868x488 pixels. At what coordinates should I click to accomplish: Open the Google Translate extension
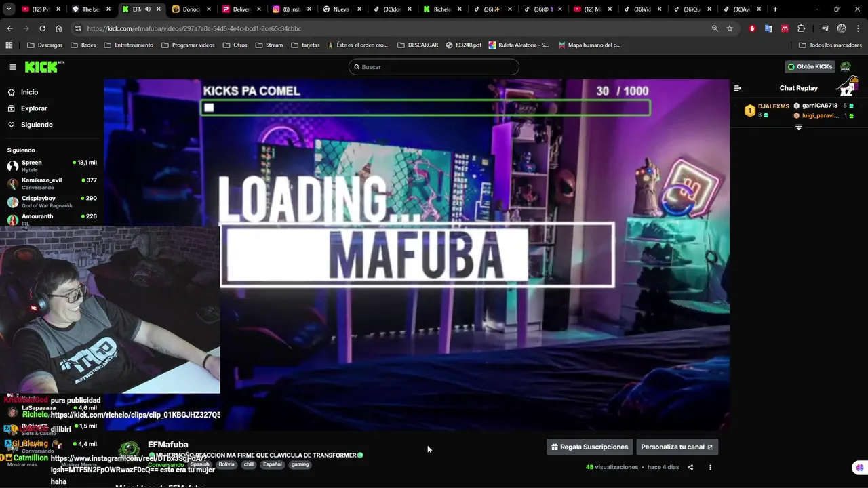click(768, 28)
